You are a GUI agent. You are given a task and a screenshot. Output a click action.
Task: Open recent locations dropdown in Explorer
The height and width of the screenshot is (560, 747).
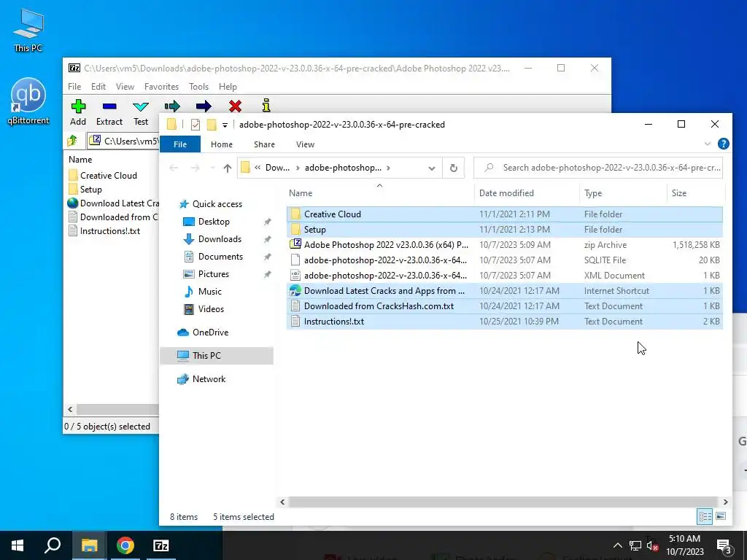click(x=212, y=168)
